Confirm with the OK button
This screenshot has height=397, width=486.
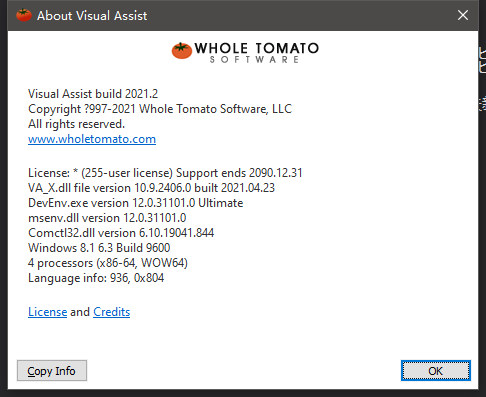(x=436, y=370)
